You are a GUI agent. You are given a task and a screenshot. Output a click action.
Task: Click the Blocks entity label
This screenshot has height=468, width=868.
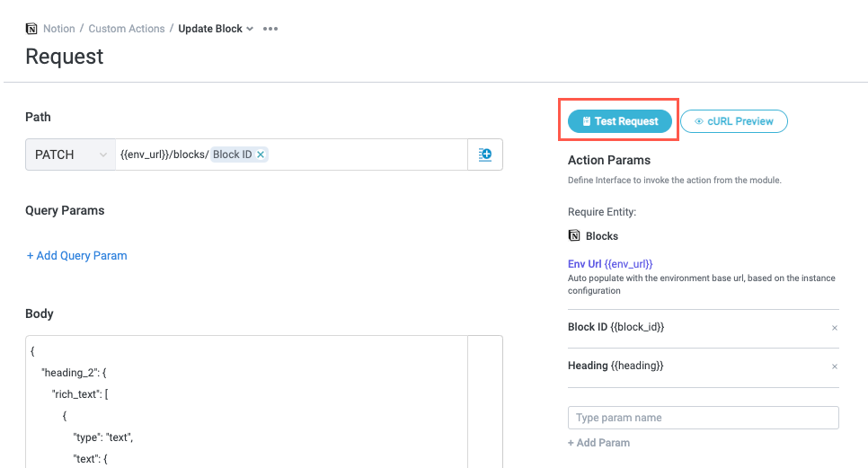click(x=602, y=235)
